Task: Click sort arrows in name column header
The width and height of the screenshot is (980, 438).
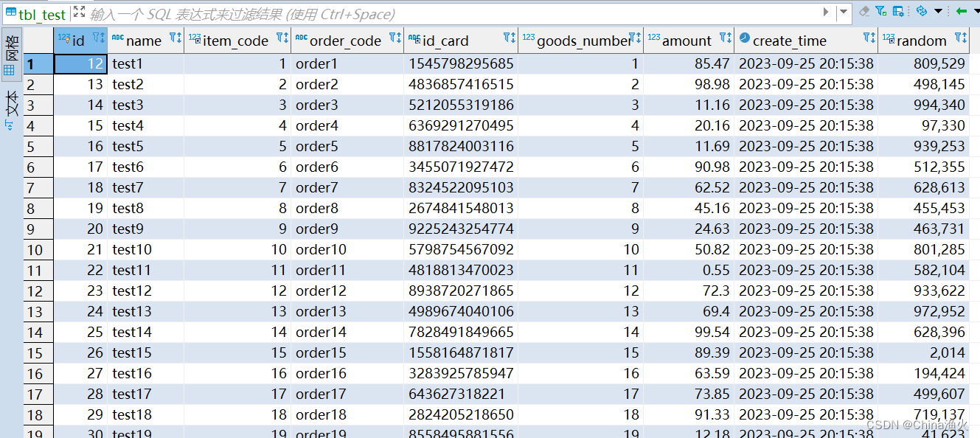Action: pyautogui.click(x=180, y=38)
